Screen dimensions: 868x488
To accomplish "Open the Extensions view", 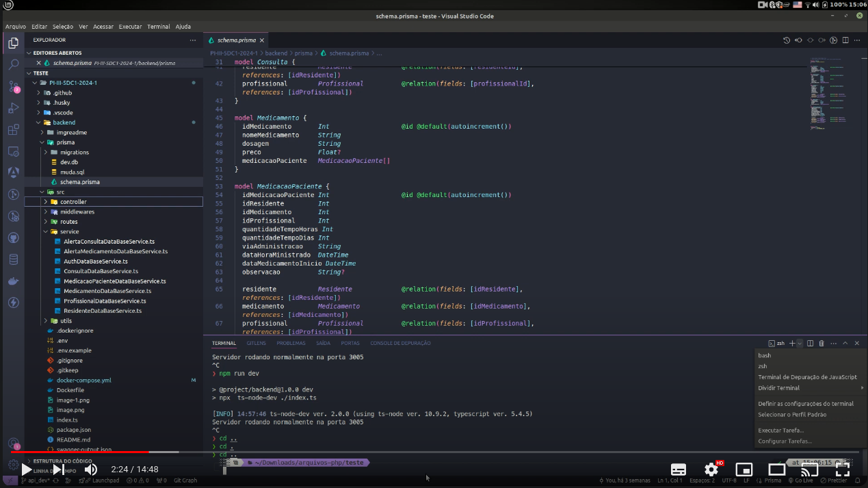I will (13, 129).
